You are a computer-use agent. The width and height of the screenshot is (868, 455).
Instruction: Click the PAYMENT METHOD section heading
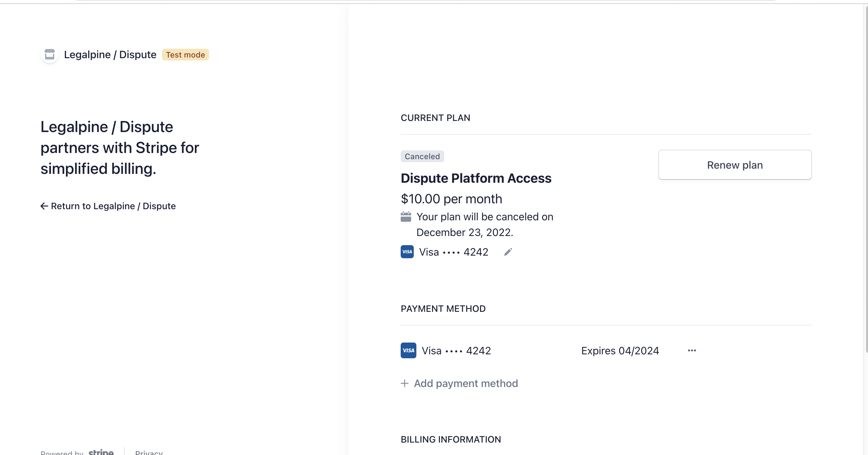coord(443,309)
